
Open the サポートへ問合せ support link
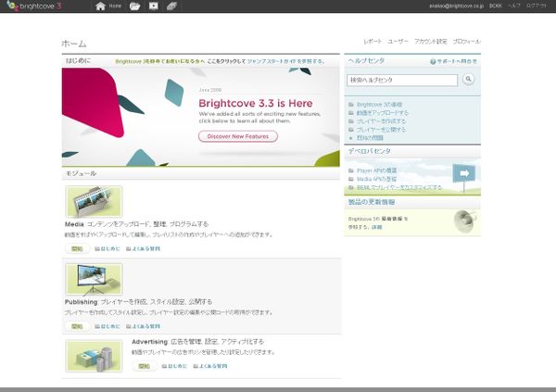click(x=457, y=61)
